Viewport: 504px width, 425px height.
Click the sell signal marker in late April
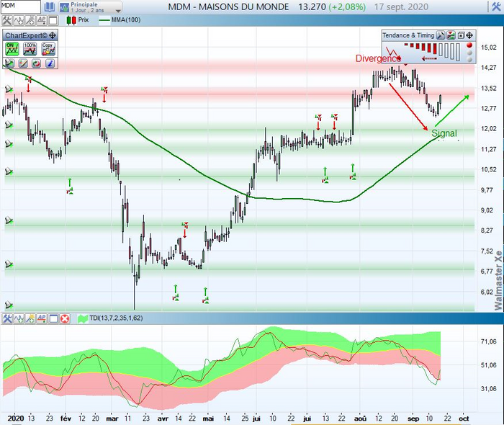(x=185, y=229)
